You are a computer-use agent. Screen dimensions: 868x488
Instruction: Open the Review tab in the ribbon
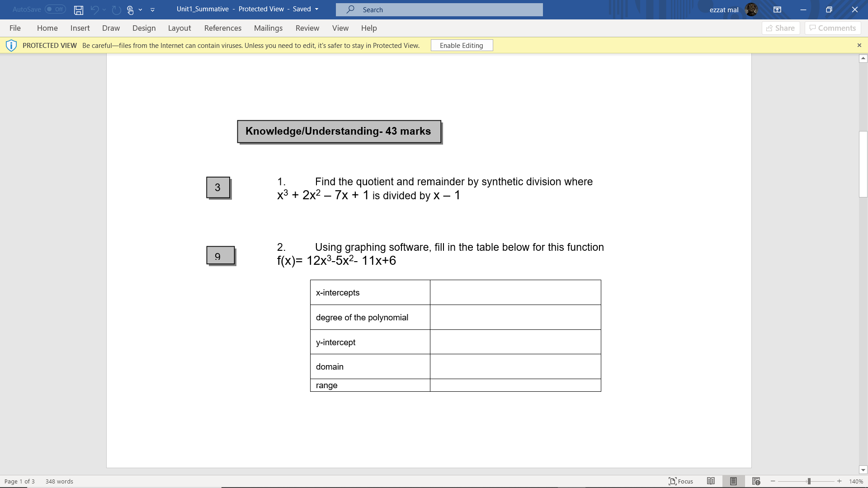[307, 28]
